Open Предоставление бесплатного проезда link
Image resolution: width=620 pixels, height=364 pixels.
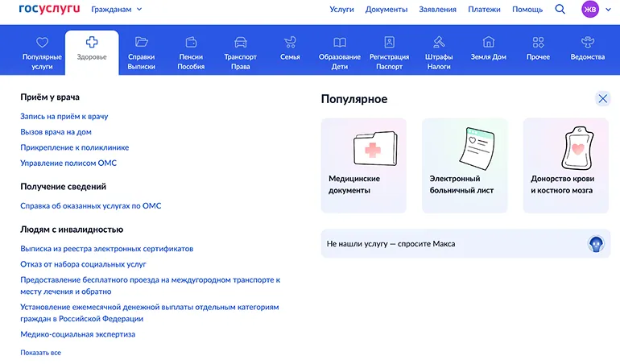(x=151, y=285)
